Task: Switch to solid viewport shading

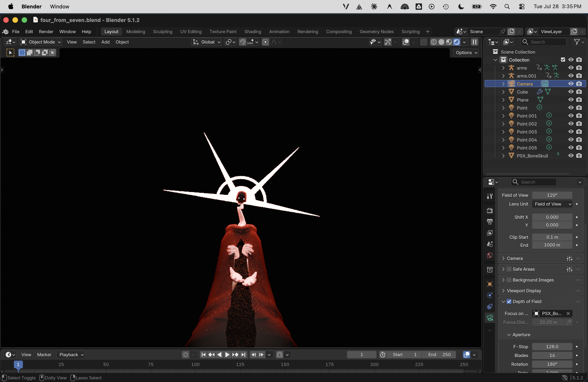Action: click(x=441, y=42)
